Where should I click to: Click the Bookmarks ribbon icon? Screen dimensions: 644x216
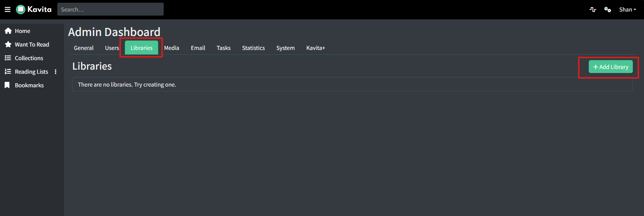pyautogui.click(x=7, y=85)
